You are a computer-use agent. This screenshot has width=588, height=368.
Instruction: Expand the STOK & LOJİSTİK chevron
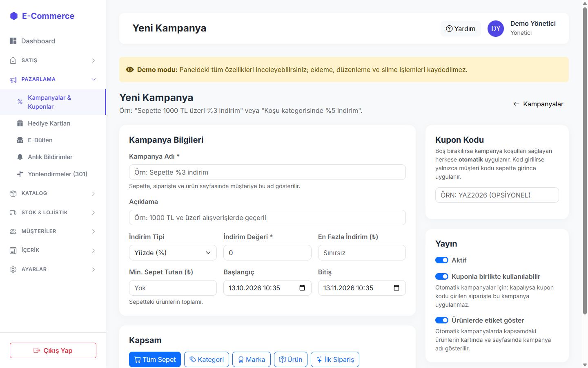click(94, 213)
